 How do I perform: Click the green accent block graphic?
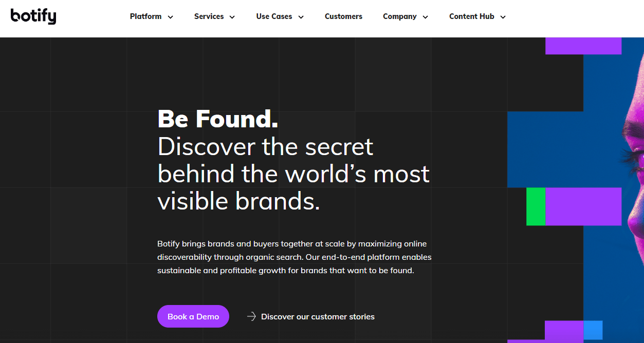(536, 206)
